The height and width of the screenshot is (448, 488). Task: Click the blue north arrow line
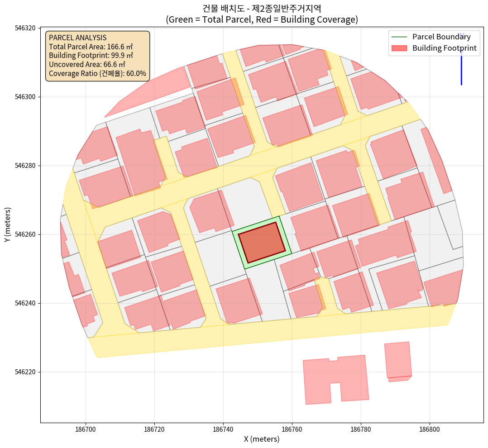(x=461, y=68)
